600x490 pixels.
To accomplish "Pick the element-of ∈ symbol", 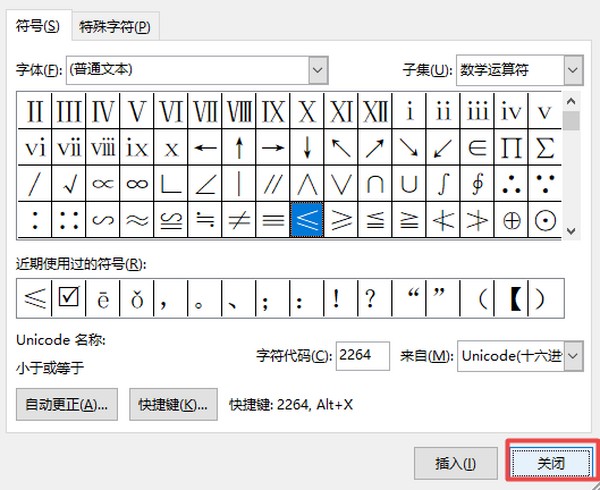I will pyautogui.click(x=477, y=147).
